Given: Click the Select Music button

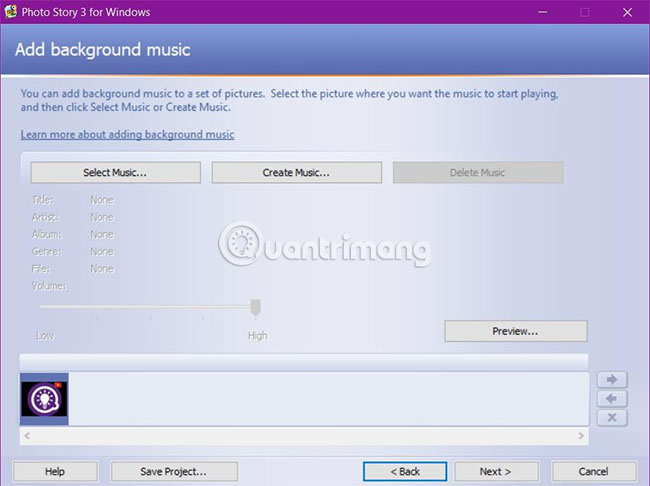Looking at the screenshot, I should pyautogui.click(x=115, y=173).
